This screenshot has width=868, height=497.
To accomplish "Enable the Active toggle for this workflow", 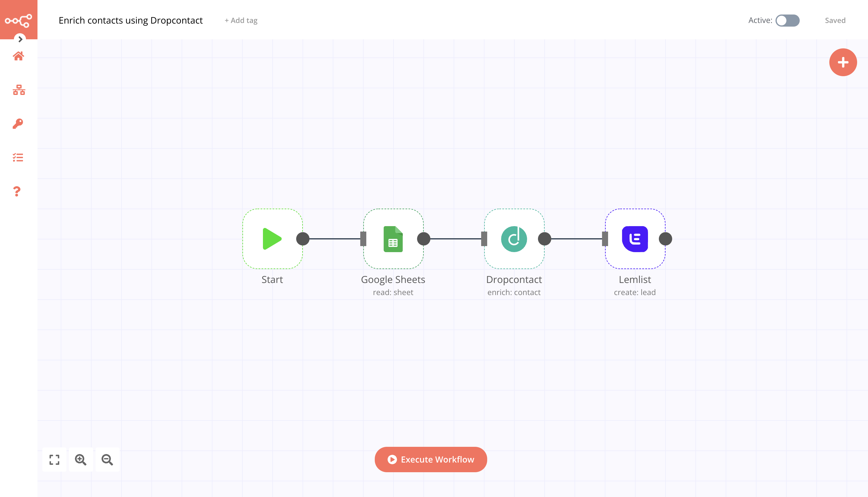I will [x=787, y=21].
